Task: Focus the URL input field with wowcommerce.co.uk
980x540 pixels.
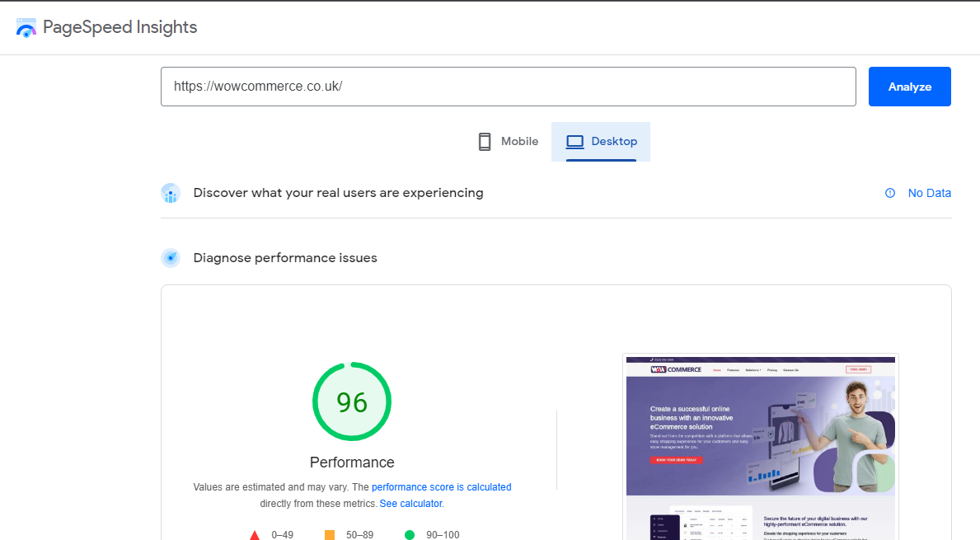Action: [508, 87]
